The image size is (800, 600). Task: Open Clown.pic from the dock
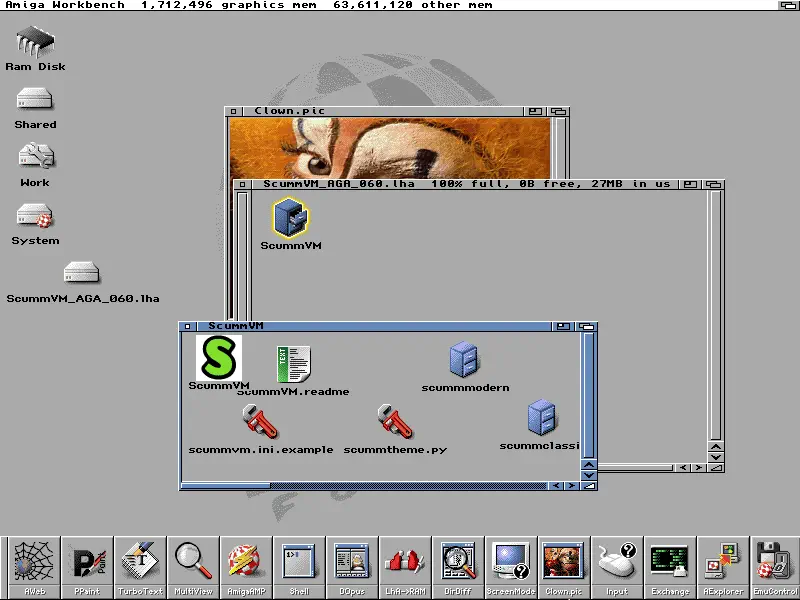click(564, 567)
